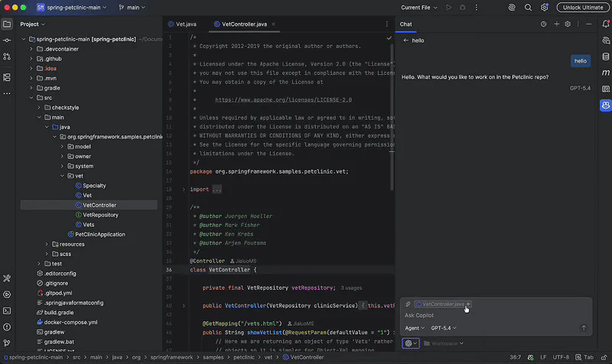Screen dimensions: 612x364
Task: Hide the Chat panel with the minimize icon
Action: [x=588, y=24]
